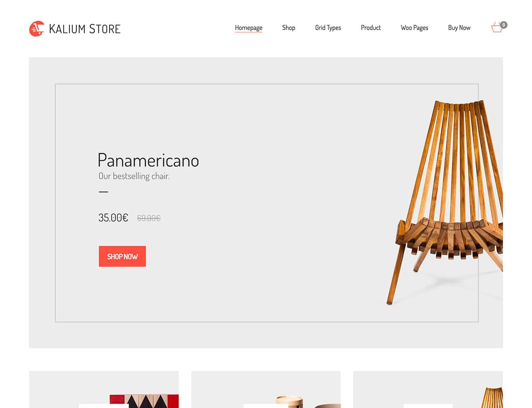Viewport: 532px width, 408px height.
Task: Click the wooden chair hero image
Action: tap(445, 202)
